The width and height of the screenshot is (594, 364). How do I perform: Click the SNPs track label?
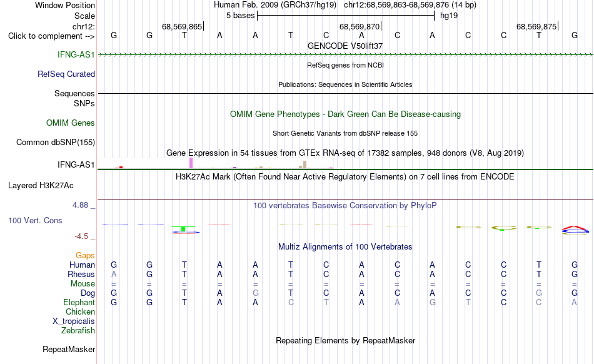click(84, 103)
